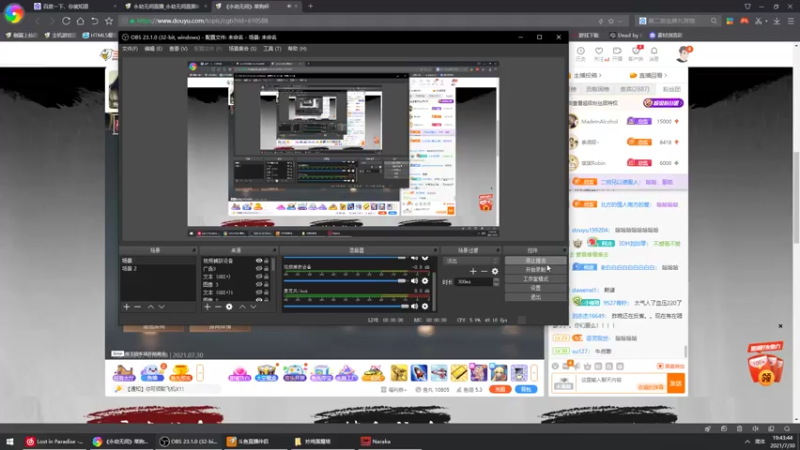
Task: Click the 停止推流 button in OBS controls
Action: coord(535,260)
